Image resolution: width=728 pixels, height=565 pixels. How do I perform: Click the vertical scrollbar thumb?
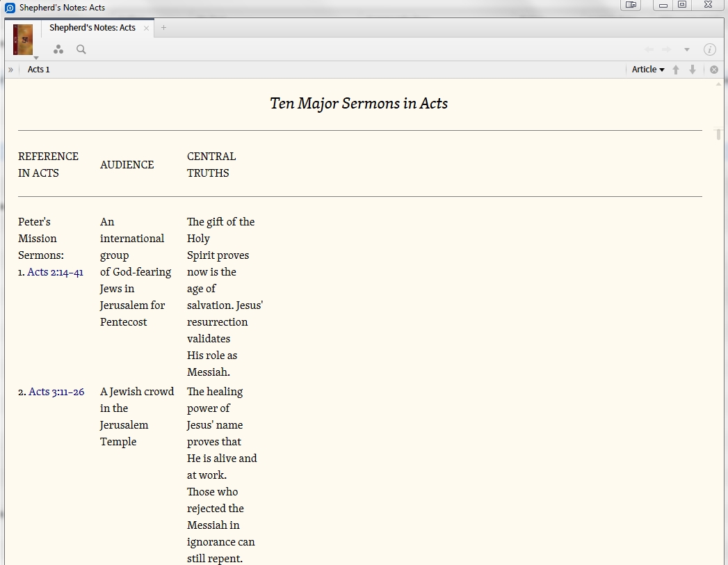[719, 134]
